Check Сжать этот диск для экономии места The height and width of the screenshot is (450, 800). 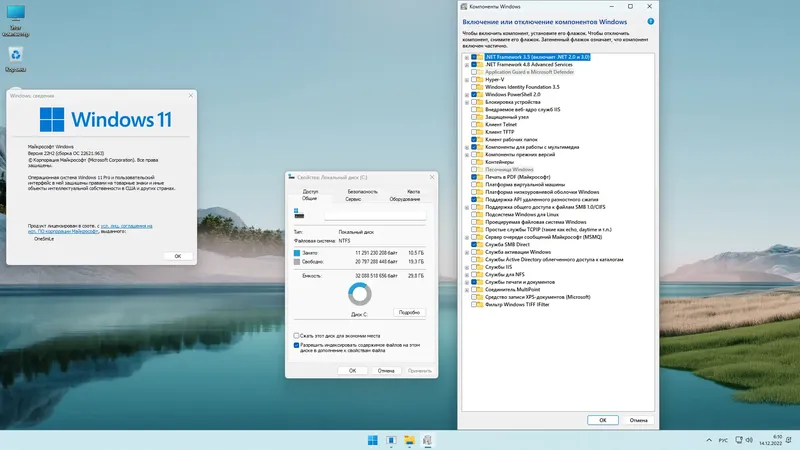296,336
